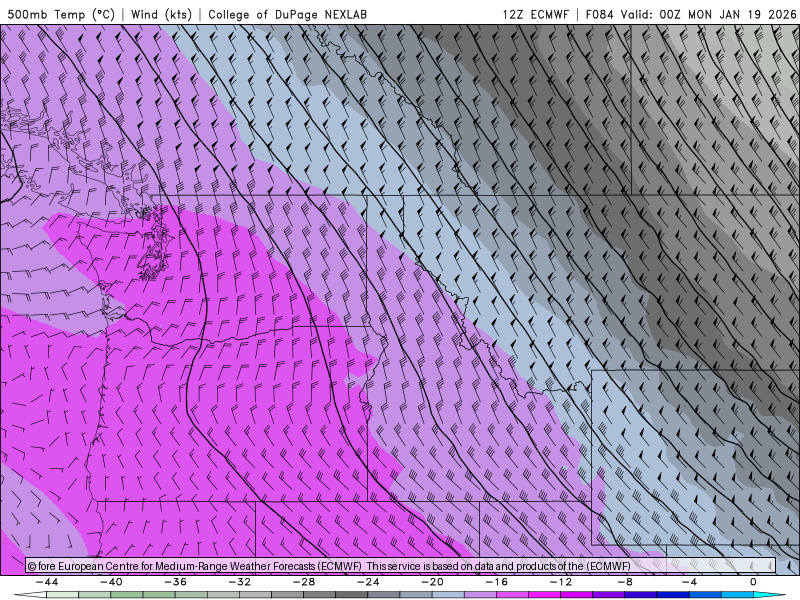
Task: Click the "F084" forecast hour label
Action: coord(599,14)
